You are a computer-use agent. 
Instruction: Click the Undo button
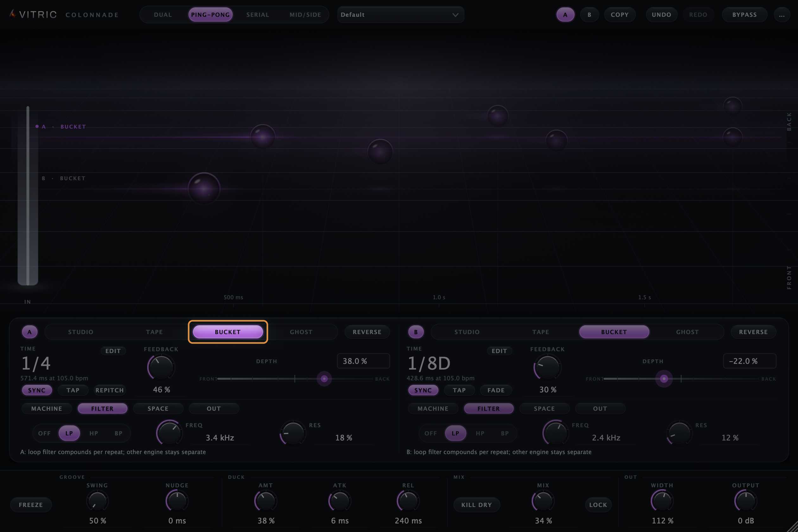click(661, 15)
